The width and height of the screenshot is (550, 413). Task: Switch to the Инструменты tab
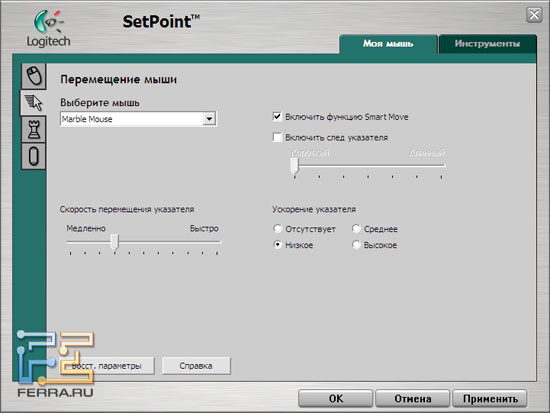coord(487,44)
